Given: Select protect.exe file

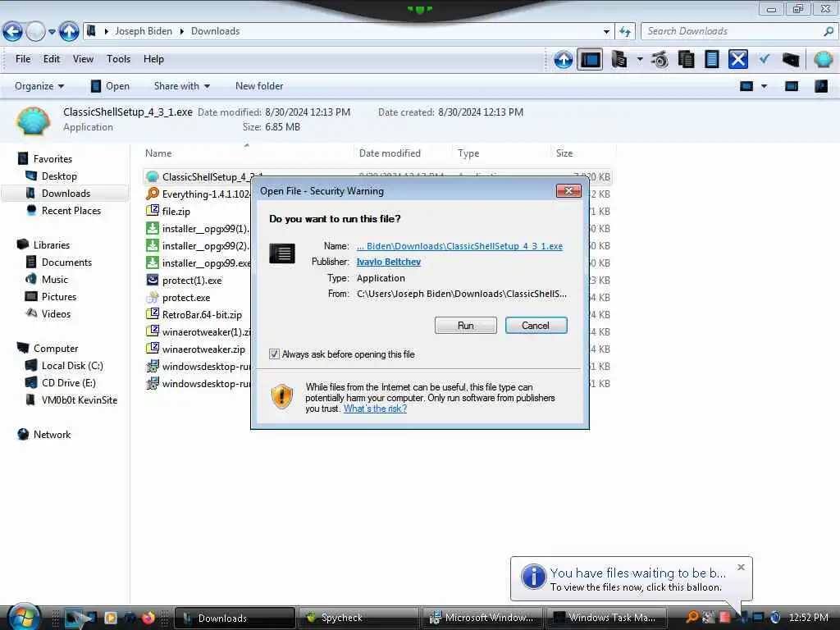Looking at the screenshot, I should 186,298.
